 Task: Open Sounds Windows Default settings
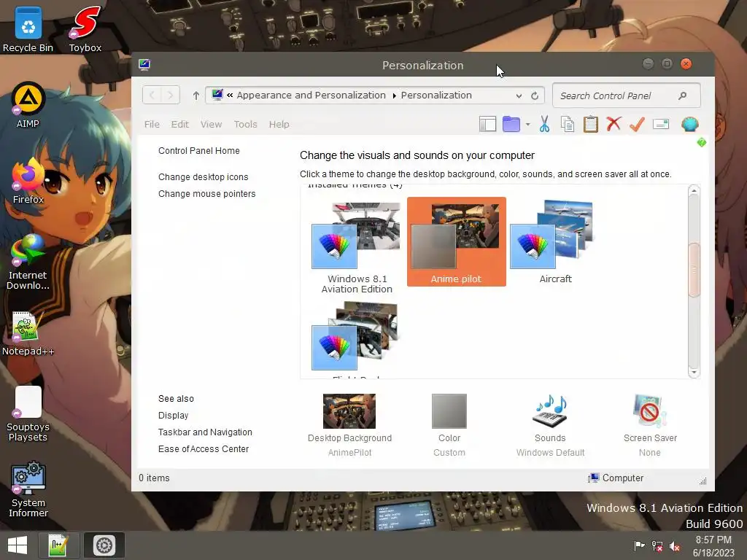550,425
